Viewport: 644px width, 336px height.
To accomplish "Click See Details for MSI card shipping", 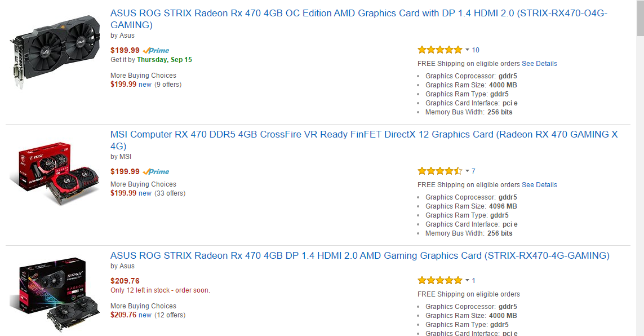I will click(x=539, y=185).
